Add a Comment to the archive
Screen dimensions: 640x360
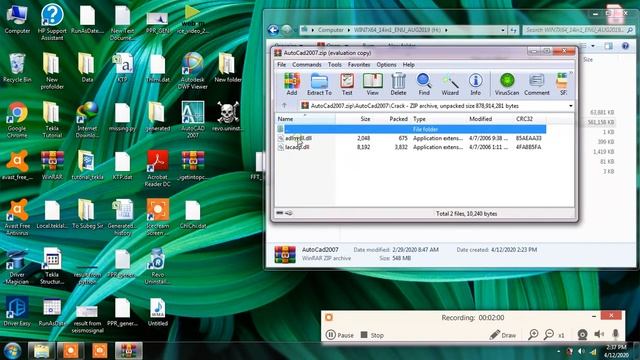click(536, 84)
